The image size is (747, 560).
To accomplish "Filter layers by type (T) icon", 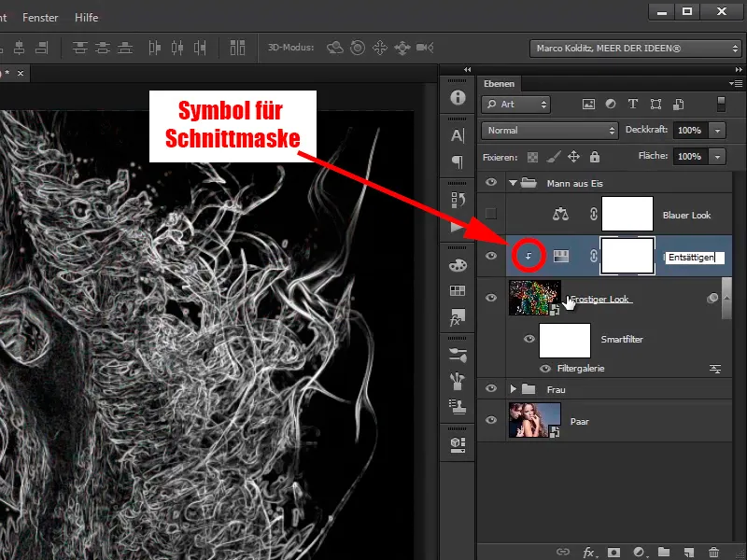I will click(633, 105).
